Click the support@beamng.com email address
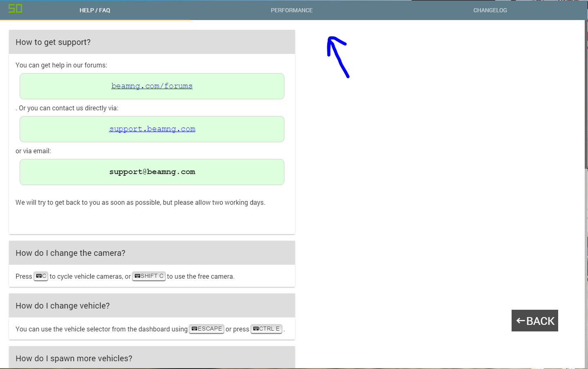 [152, 172]
